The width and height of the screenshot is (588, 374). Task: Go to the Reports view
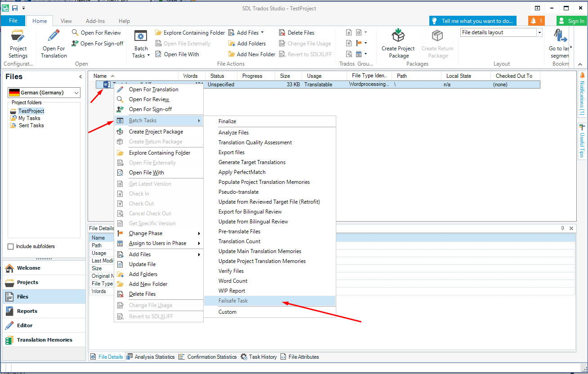click(44, 311)
